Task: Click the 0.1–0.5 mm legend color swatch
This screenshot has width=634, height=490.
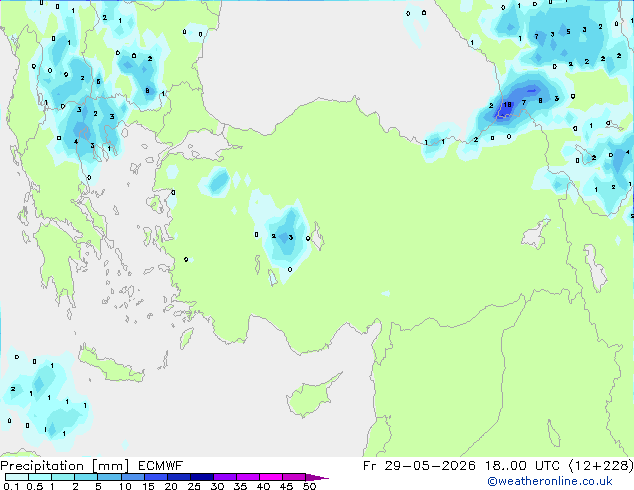Action: (17, 477)
